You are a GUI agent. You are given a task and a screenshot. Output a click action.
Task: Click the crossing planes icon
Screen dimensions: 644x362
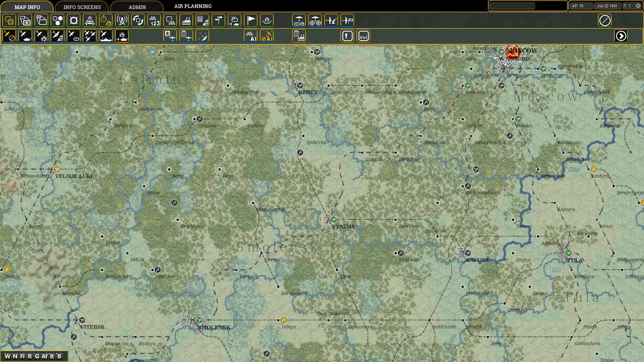[202, 36]
